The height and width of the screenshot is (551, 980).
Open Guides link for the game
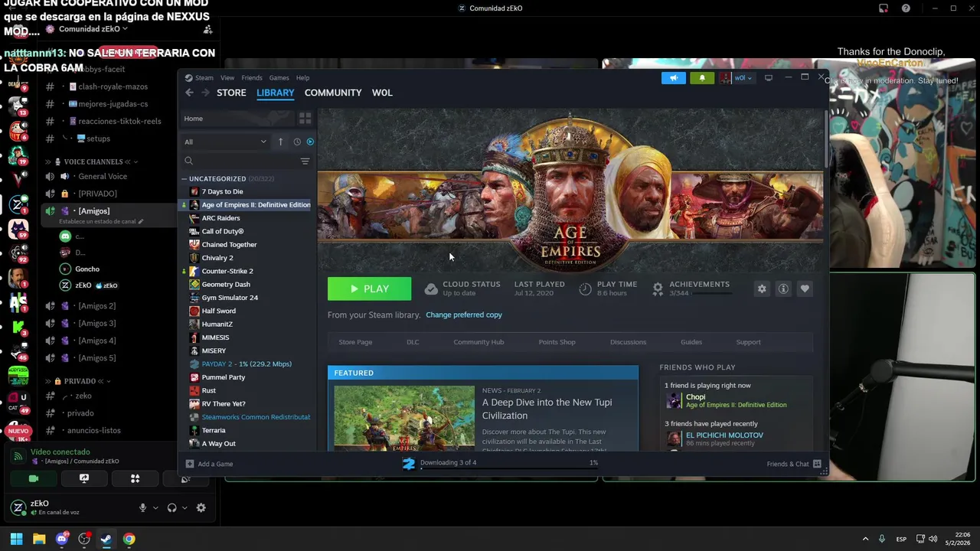coord(691,342)
